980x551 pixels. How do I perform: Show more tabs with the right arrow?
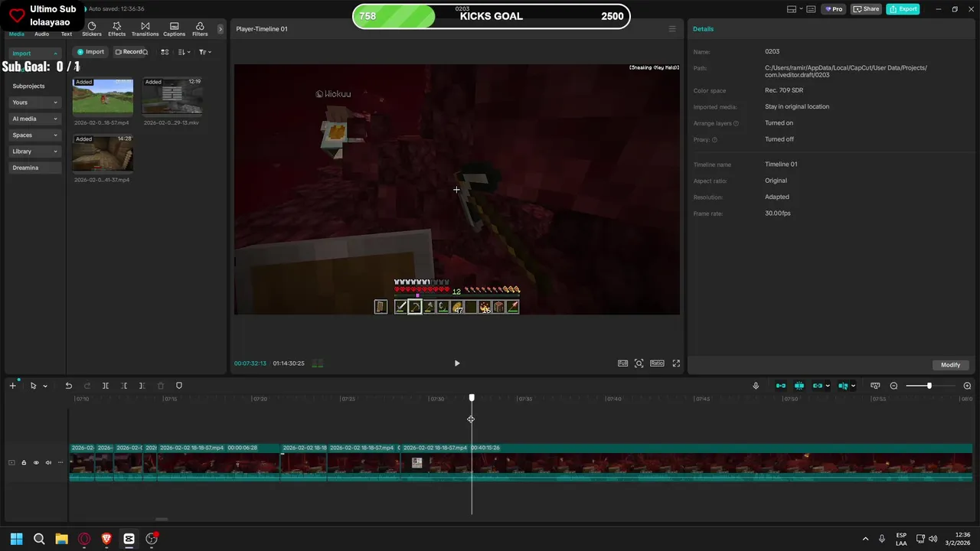pos(220,29)
